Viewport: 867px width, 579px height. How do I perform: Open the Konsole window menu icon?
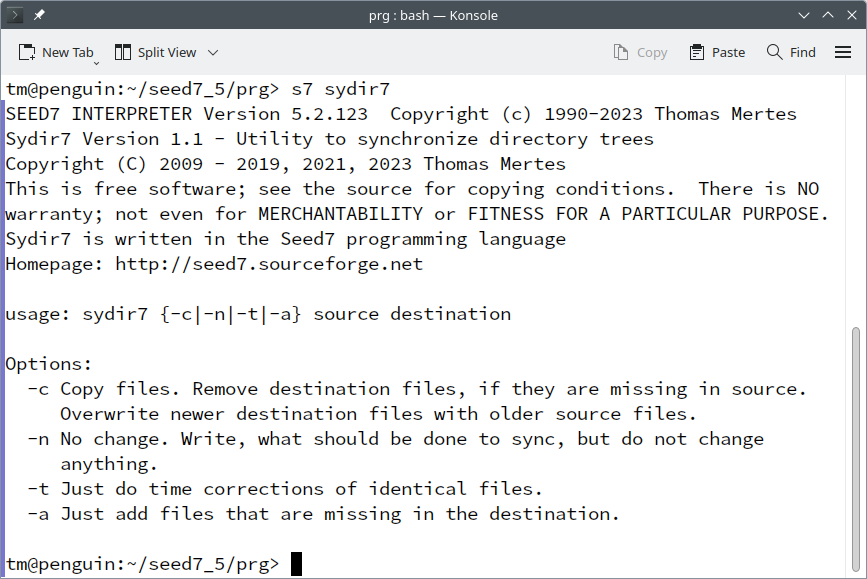click(14, 15)
